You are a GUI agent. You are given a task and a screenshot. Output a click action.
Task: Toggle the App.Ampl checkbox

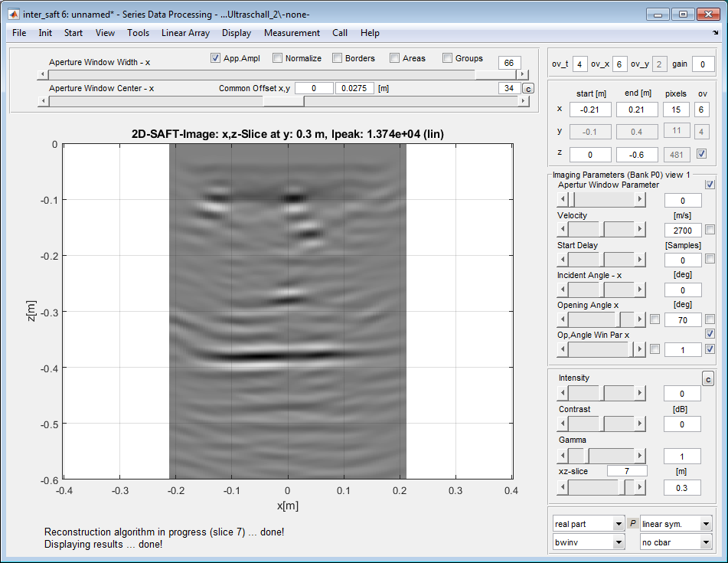tap(215, 57)
